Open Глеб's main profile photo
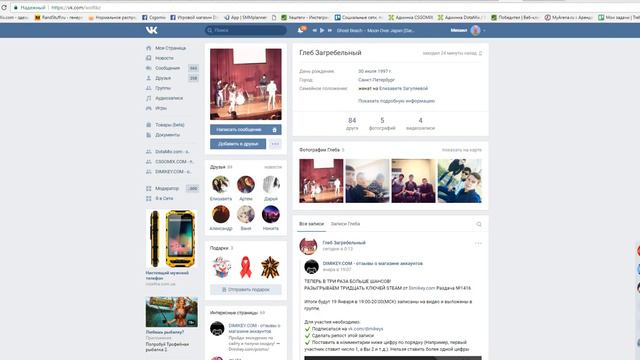Screen dimensions: 640x360 tap(246, 84)
